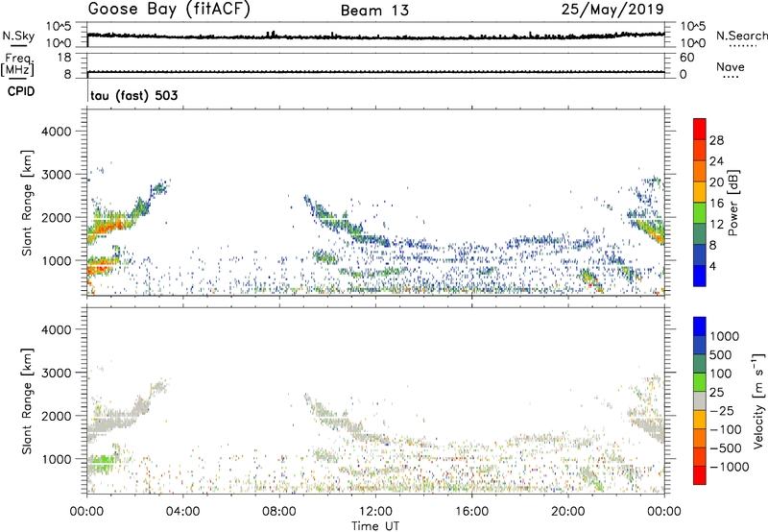
Task: Click the 'Power [dB]' color bar label
Action: 732,203
